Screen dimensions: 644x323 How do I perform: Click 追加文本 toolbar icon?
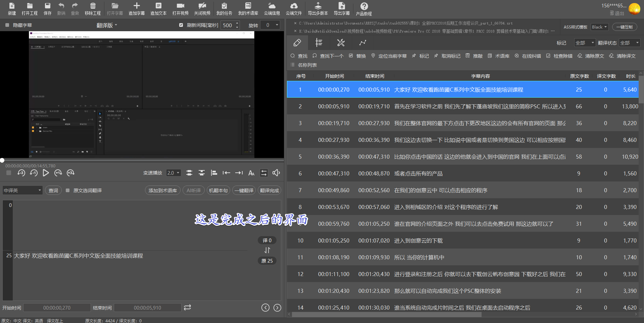click(158, 9)
